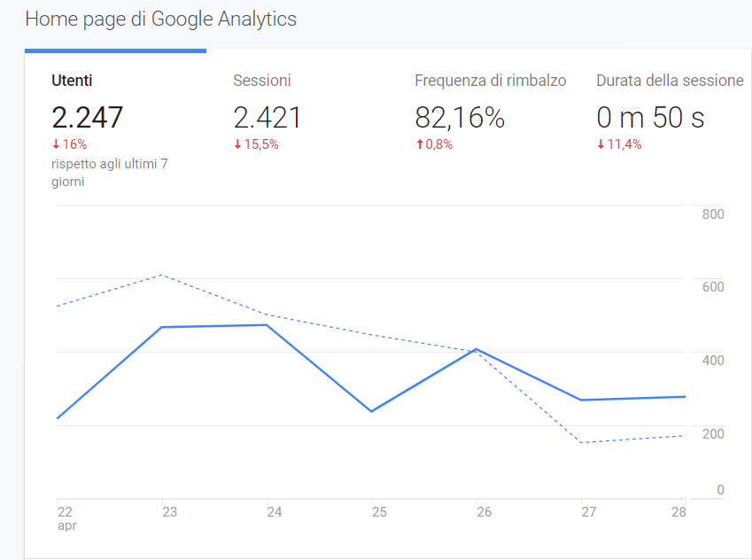Show the Durata della sessione tab
This screenshot has width=752, height=560.
[x=670, y=81]
